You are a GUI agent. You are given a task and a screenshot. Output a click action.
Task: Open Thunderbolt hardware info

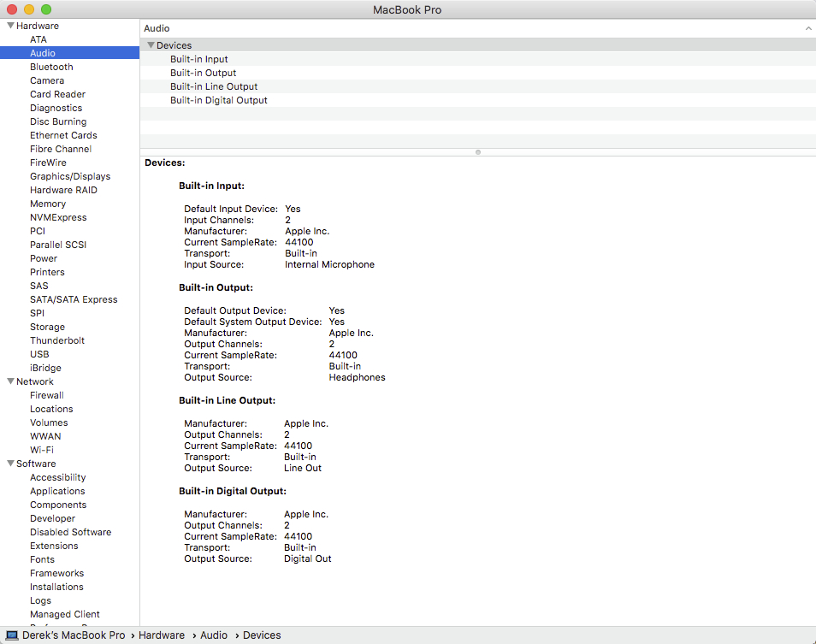point(57,340)
